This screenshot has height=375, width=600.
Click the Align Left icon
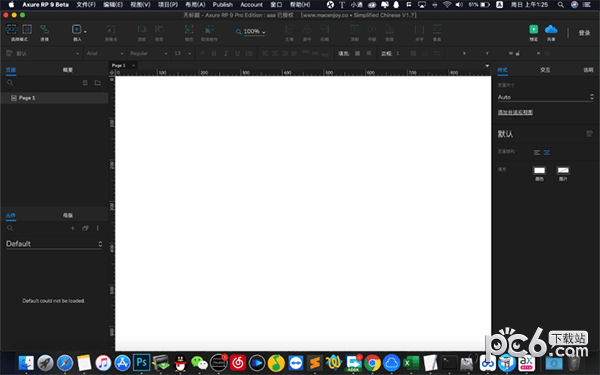click(x=289, y=29)
